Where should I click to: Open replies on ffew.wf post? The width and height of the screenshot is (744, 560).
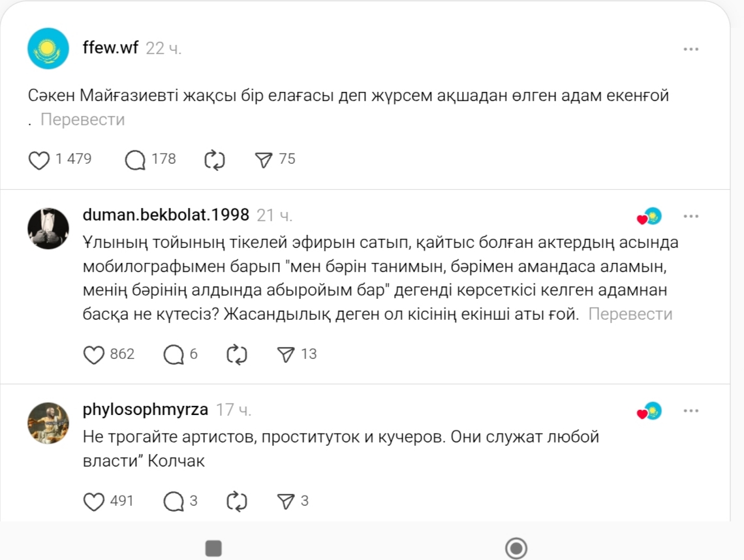135,160
